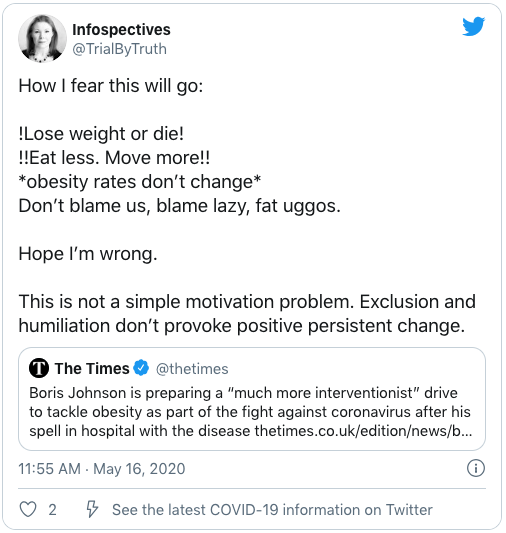
Task: Click the May 16, 2020 date
Action: pos(139,469)
